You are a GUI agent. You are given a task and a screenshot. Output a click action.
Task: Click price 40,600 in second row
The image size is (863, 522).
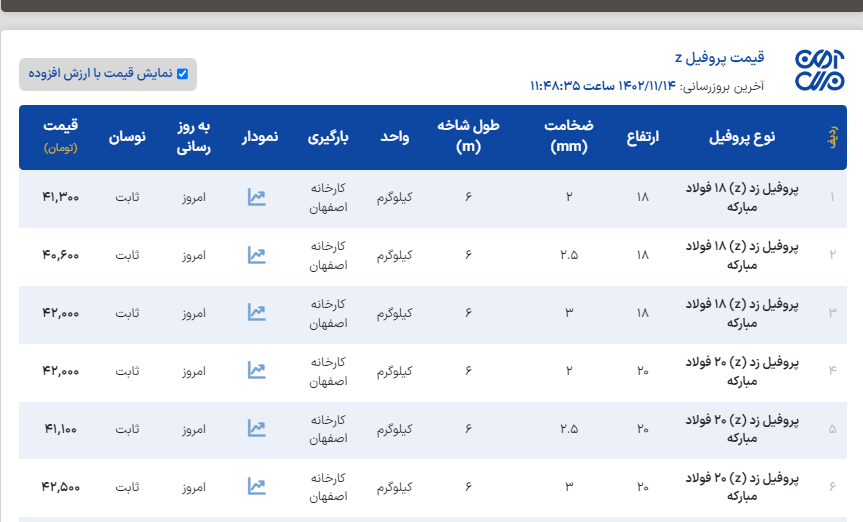tap(61, 255)
